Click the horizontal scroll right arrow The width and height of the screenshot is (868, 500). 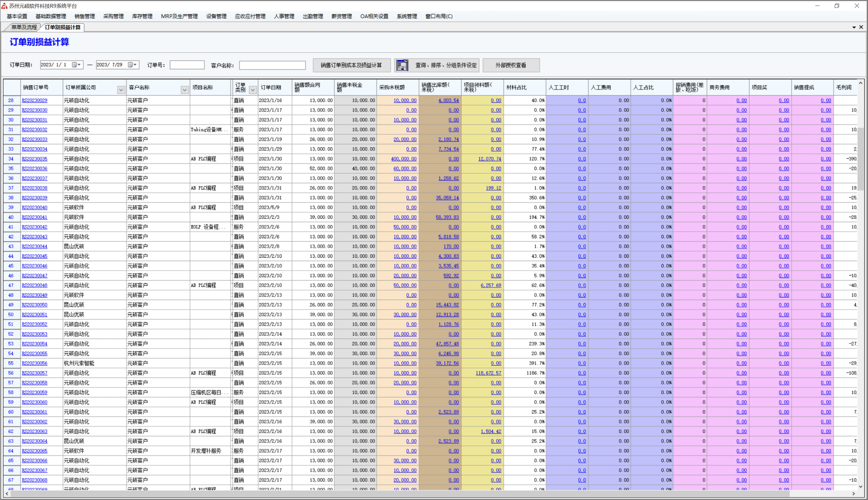click(x=854, y=494)
